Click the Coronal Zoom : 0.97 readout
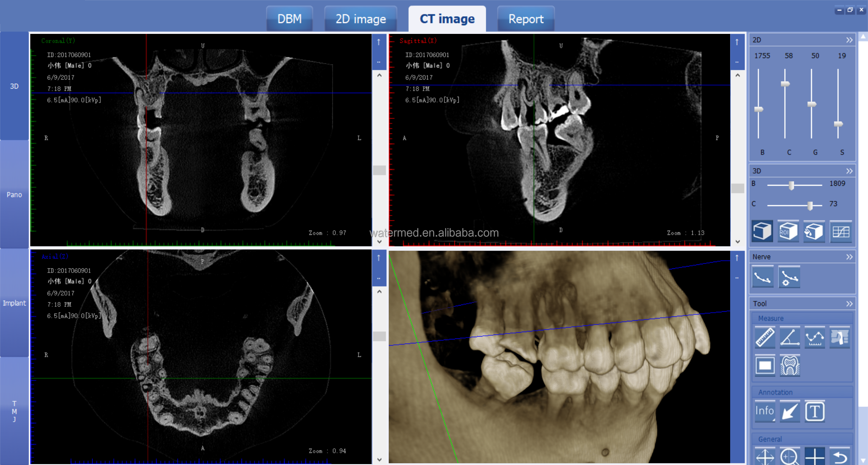The image size is (868, 465). pyautogui.click(x=327, y=233)
